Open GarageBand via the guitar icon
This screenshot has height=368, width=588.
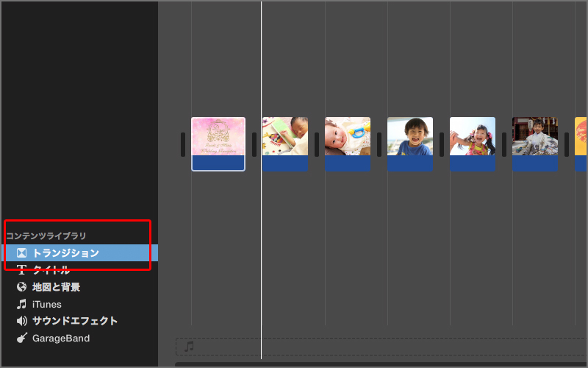tap(21, 338)
